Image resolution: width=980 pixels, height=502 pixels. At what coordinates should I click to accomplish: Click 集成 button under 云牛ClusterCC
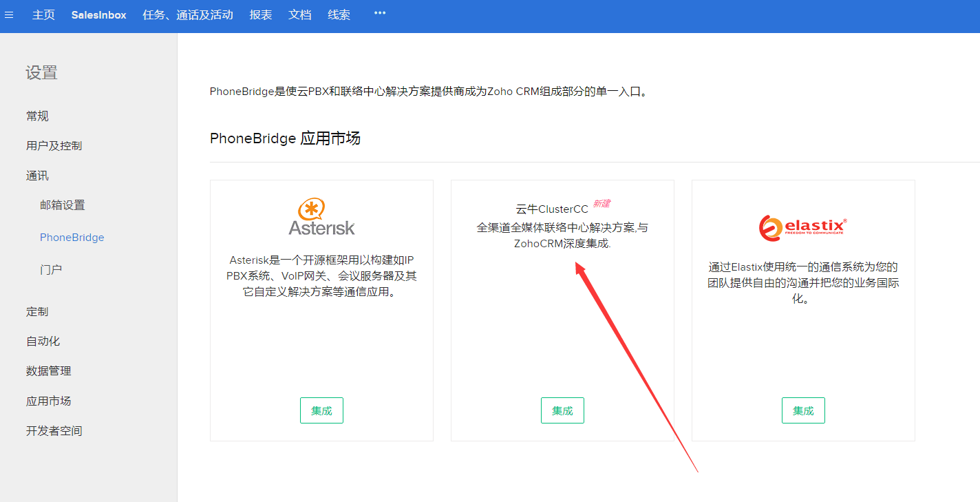click(562, 410)
